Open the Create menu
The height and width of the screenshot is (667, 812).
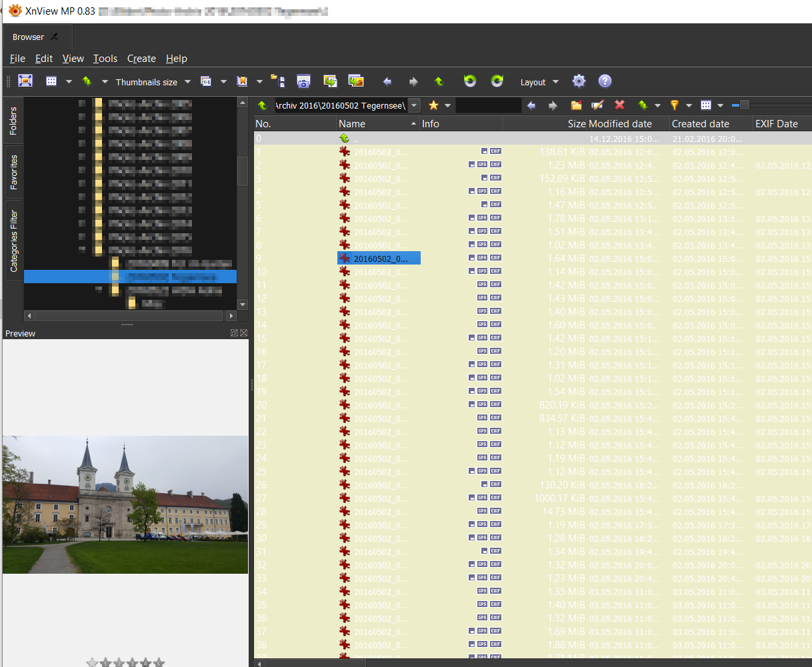(x=141, y=59)
